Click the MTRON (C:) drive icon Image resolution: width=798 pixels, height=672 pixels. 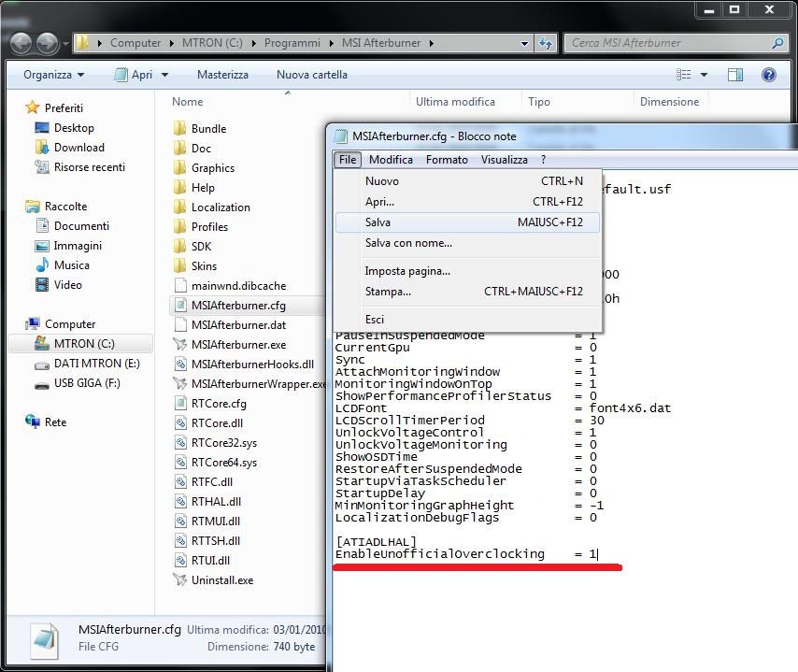(42, 344)
